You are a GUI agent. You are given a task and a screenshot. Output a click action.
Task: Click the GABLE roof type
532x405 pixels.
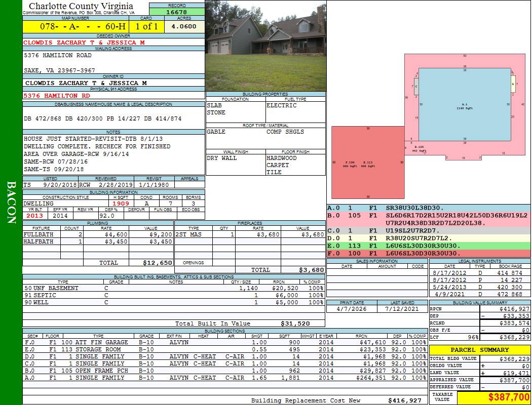pyautogui.click(x=216, y=132)
